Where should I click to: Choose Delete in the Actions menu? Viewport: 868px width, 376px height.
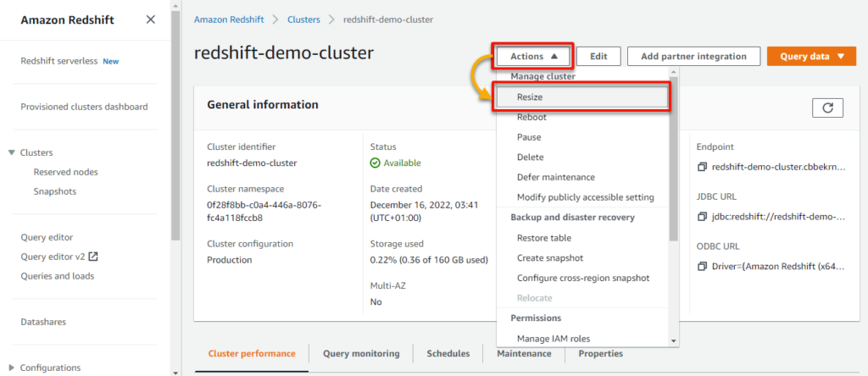point(581,157)
